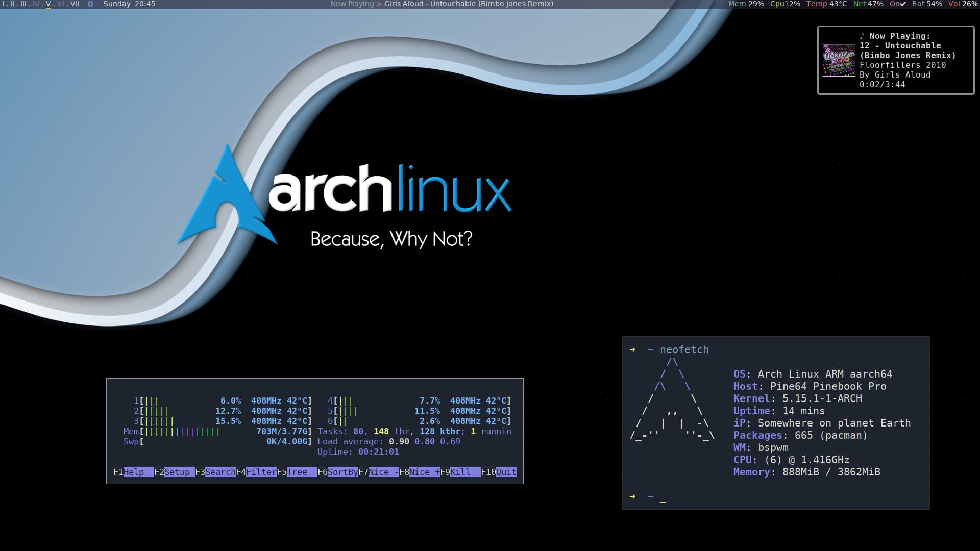Switch to workspace III in the bar
Screen dimensions: 980x551
(x=23, y=4)
